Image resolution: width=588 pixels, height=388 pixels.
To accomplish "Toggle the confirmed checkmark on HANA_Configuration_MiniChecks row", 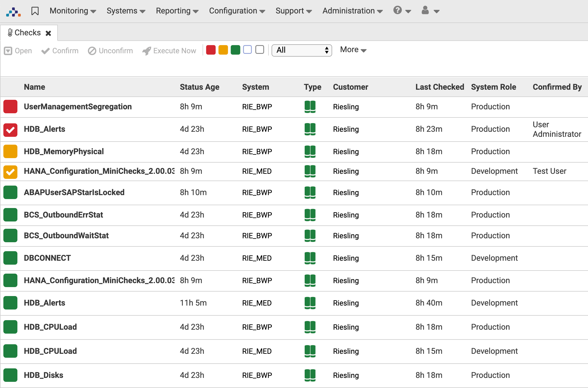I will [x=10, y=171].
